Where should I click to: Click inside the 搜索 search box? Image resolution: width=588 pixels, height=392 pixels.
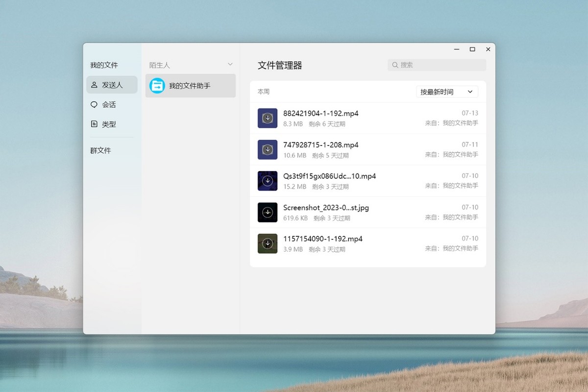[x=436, y=65]
